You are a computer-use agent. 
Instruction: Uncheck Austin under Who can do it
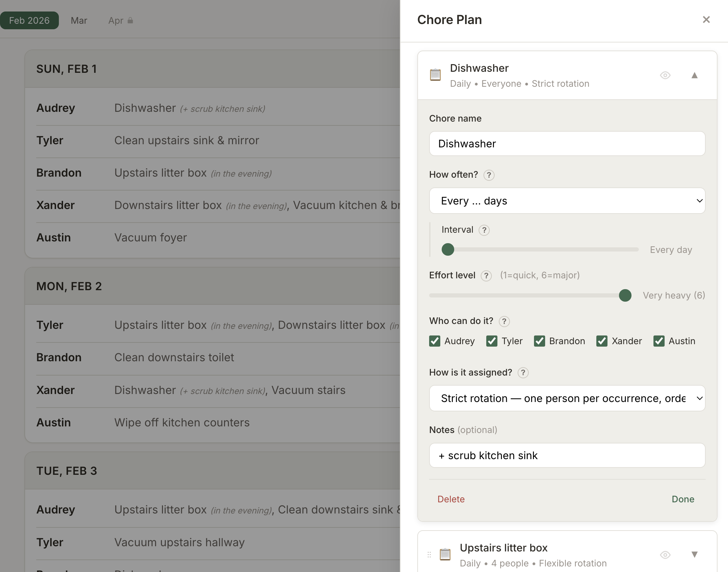(x=658, y=341)
